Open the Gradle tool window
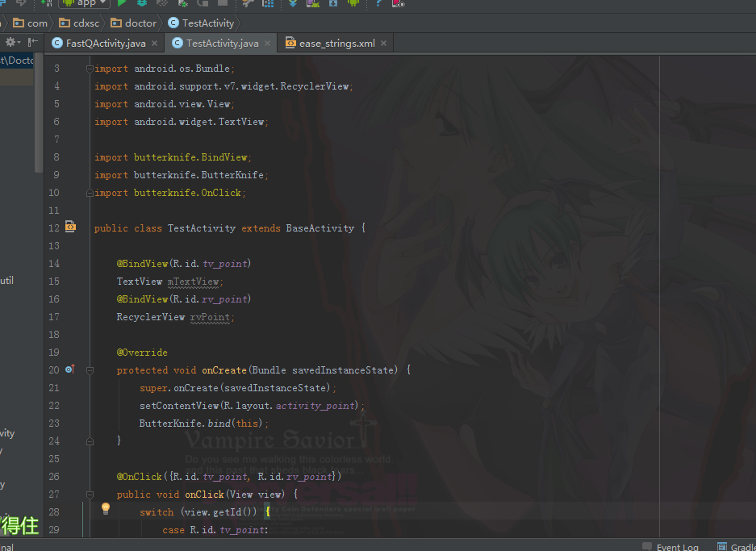This screenshot has width=756, height=551. point(736,547)
